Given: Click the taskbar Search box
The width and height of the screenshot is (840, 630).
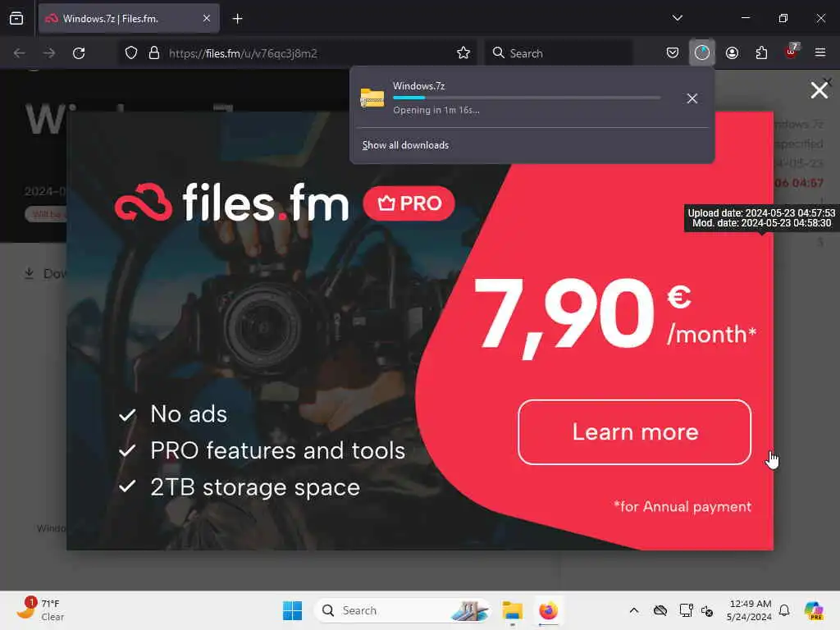Looking at the screenshot, I should coord(402,610).
